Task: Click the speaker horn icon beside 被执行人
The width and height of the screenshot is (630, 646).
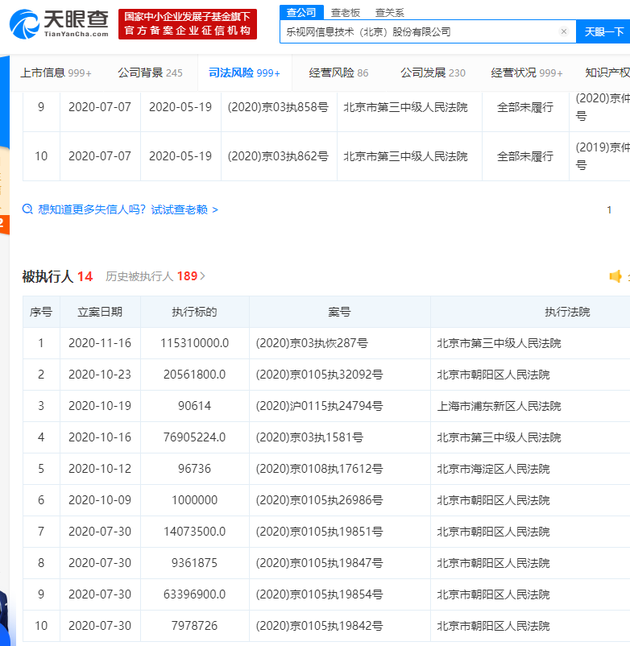Action: [616, 276]
